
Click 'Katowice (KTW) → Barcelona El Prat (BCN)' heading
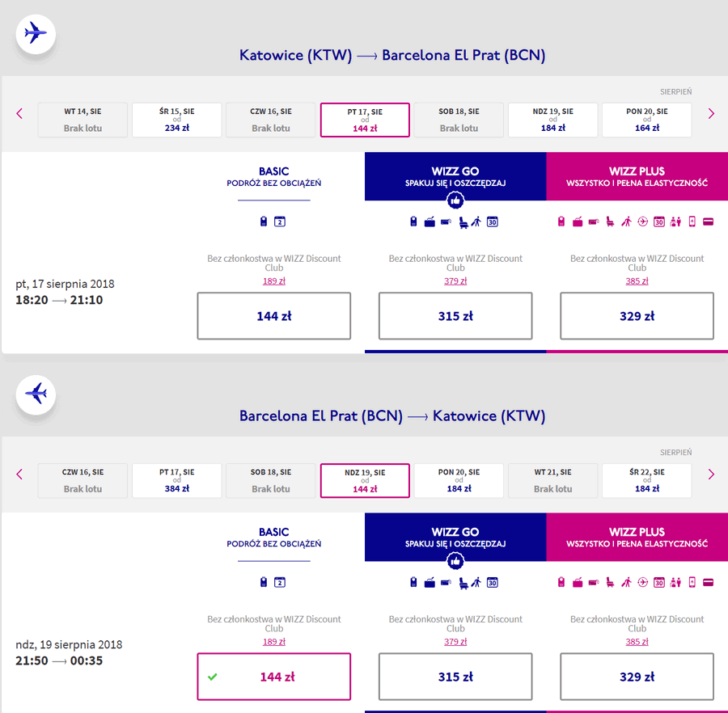click(392, 55)
